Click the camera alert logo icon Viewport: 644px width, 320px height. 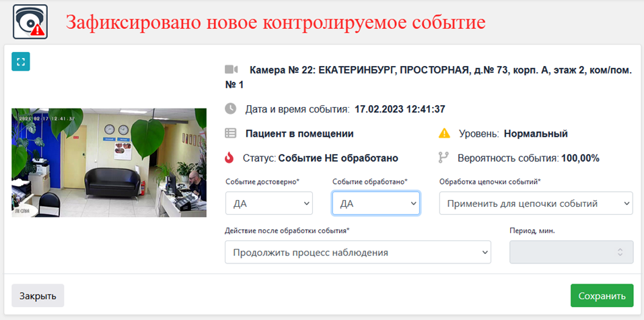30,22
